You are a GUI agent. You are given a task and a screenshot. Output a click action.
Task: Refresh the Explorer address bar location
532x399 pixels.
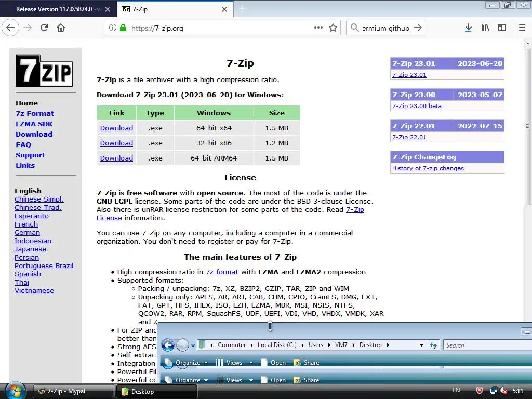(x=433, y=345)
